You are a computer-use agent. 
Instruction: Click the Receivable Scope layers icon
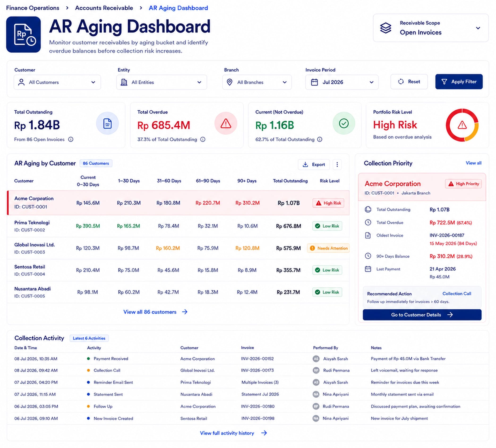coord(385,28)
